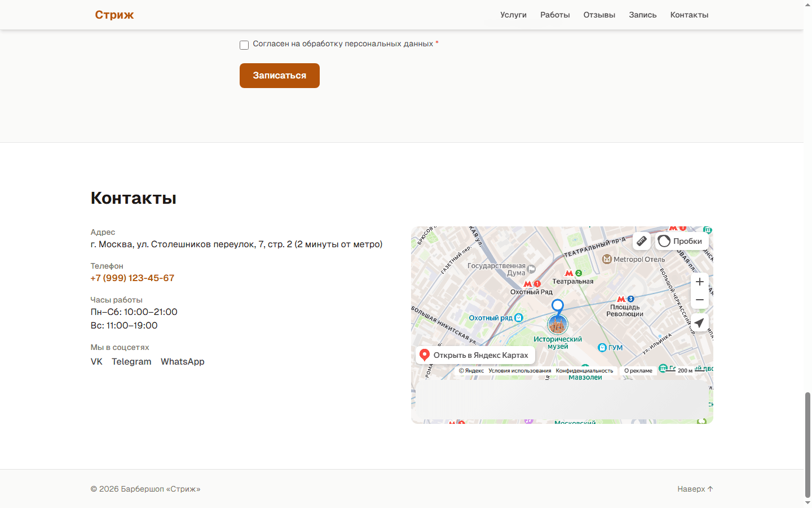Click the Охотный ряд mall shopping icon
Image resolution: width=812 pixels, height=508 pixels.
coord(519,318)
